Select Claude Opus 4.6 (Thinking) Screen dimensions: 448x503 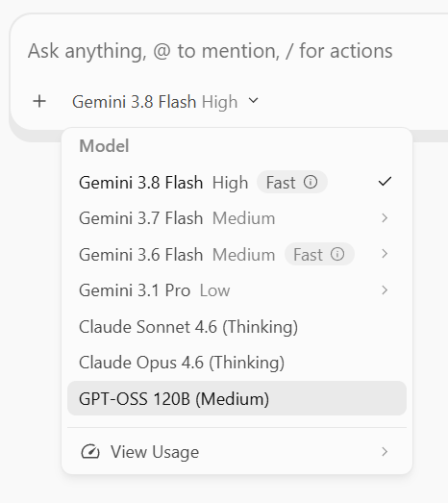[236, 363]
